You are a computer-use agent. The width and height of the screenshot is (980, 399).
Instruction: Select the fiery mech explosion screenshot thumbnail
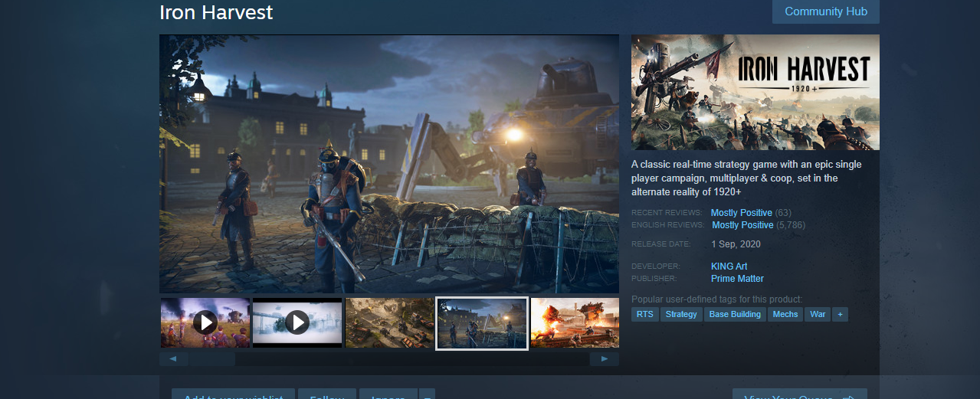pyautogui.click(x=575, y=322)
